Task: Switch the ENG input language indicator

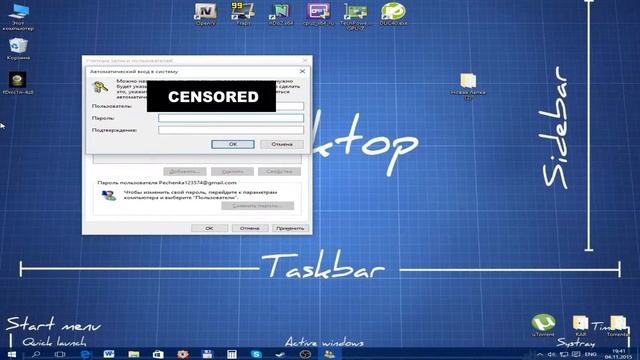Action: pyautogui.click(x=590, y=354)
